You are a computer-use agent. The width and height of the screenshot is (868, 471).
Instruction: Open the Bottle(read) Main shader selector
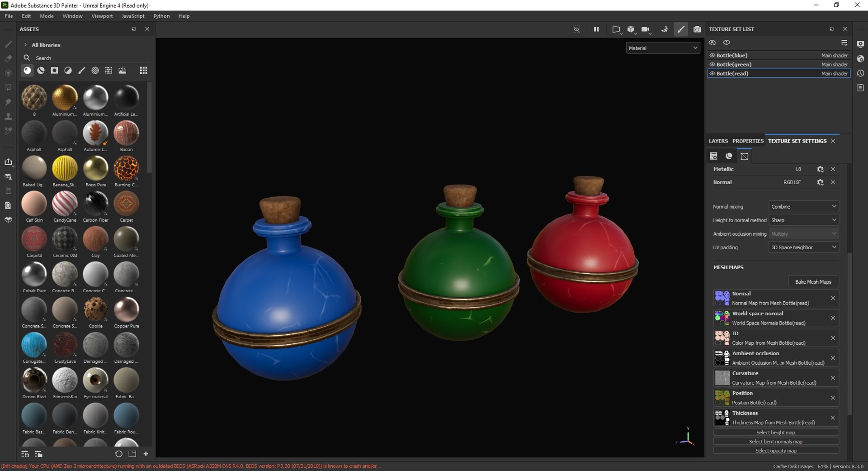[835, 73]
